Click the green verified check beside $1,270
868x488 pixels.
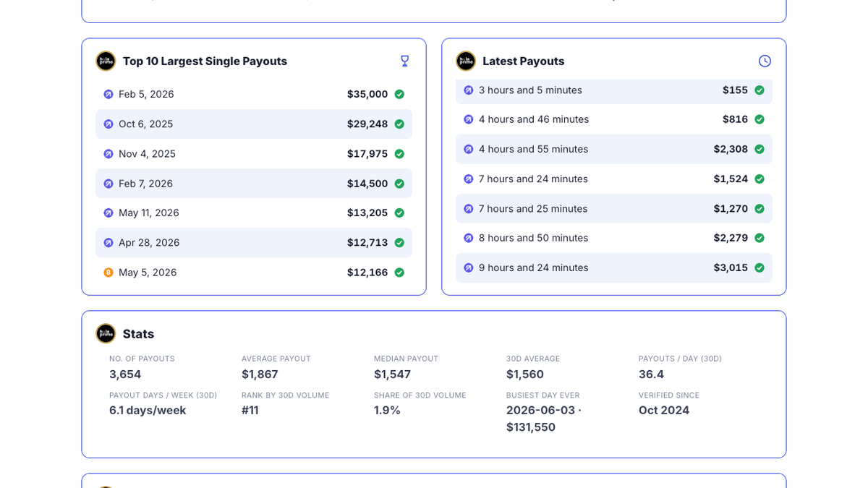pyautogui.click(x=759, y=208)
